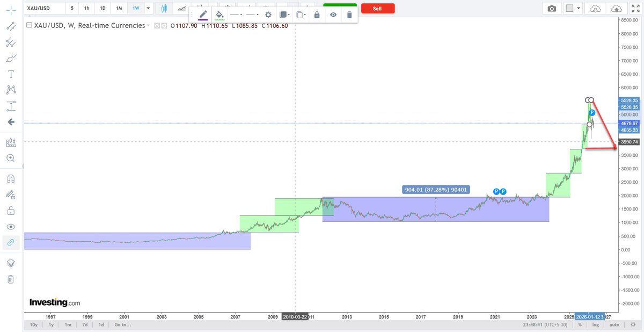Take a chart snapshot with camera icon
Image resolution: width=644 pixels, height=332 pixels.
552,9
